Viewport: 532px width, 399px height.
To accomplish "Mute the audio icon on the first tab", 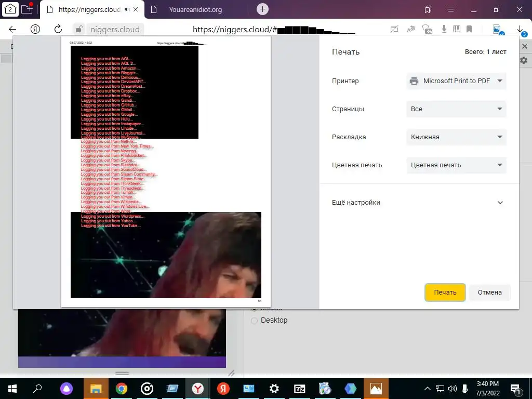I will pyautogui.click(x=127, y=9).
